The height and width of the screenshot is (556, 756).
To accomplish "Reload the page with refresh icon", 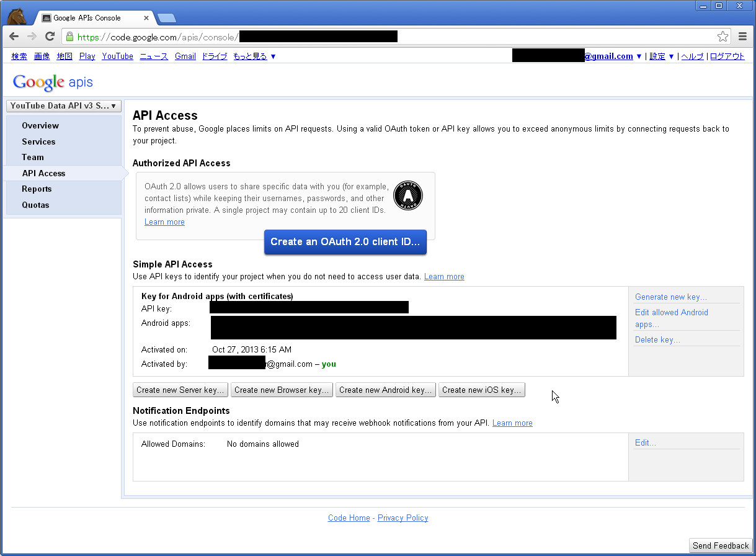I will click(x=50, y=37).
